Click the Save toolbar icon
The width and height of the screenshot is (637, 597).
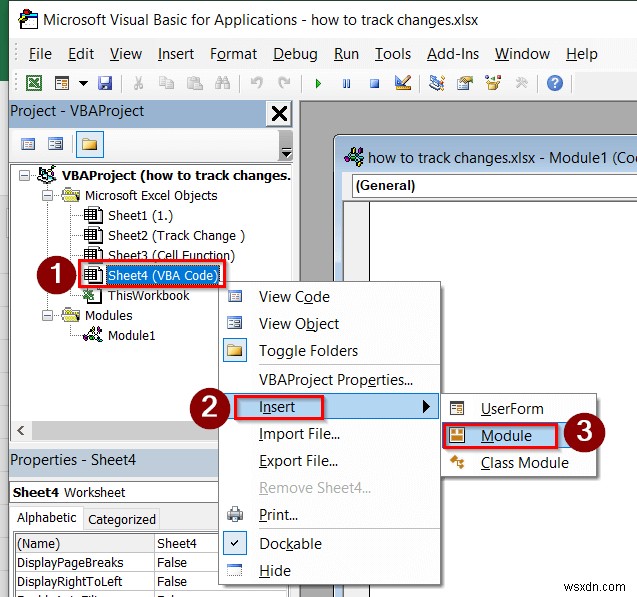[105, 83]
